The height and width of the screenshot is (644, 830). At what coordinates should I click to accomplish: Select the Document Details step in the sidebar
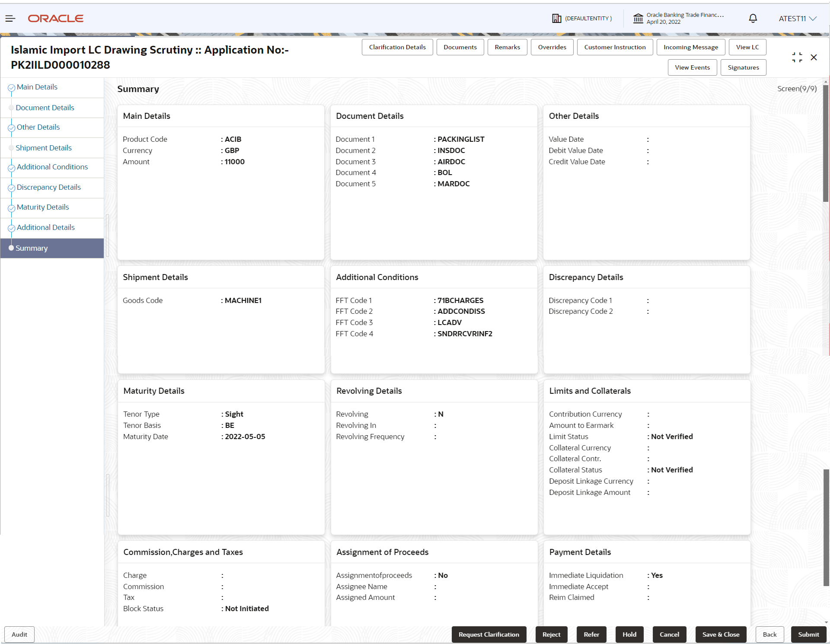45,108
